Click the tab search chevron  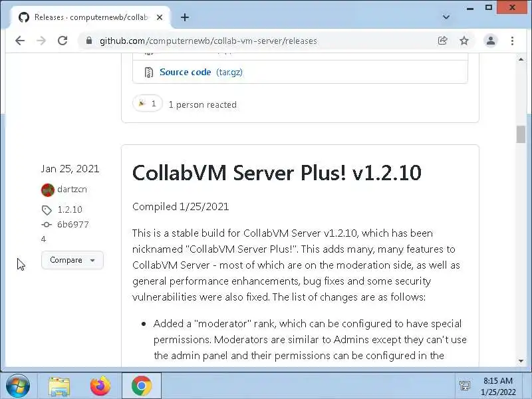tap(446, 17)
